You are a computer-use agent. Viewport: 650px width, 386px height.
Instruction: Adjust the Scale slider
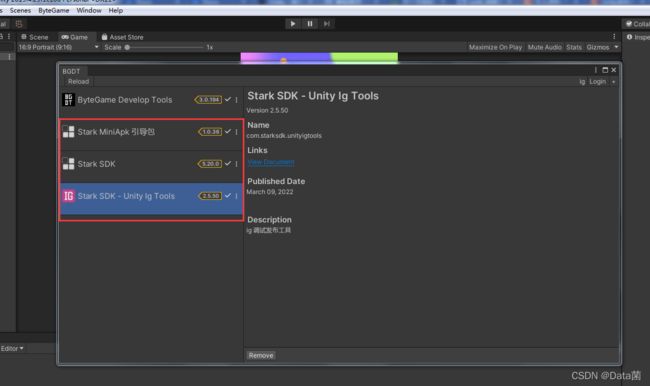(x=165, y=47)
